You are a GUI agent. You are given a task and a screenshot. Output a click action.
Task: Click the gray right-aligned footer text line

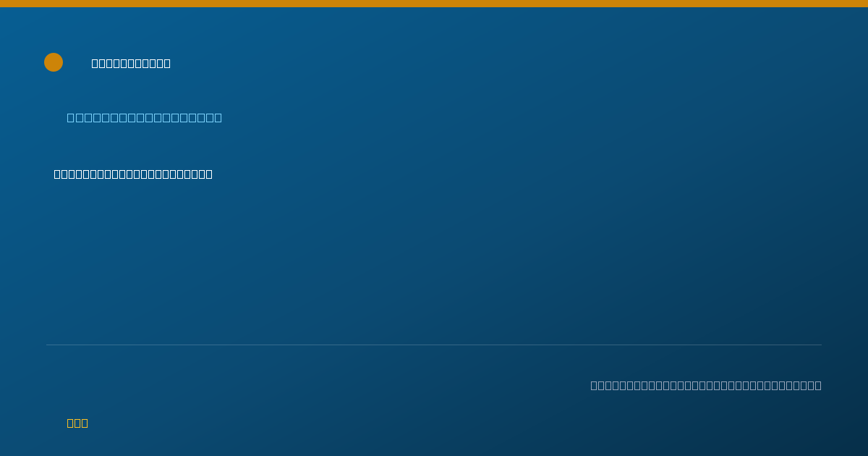706,385
